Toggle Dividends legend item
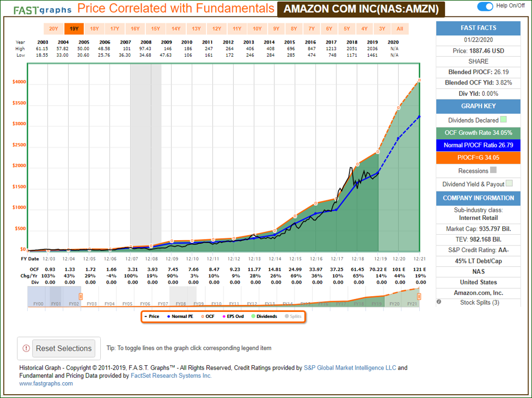Viewport: 532px width, 398px height. (264, 316)
